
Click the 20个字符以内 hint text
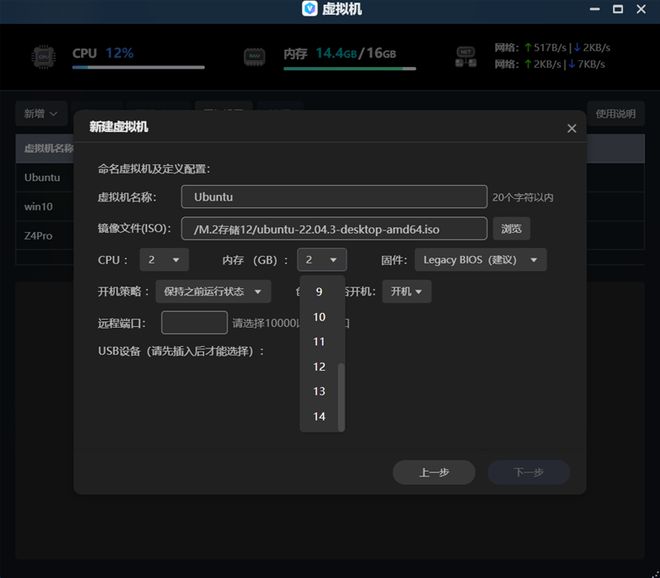(523, 197)
